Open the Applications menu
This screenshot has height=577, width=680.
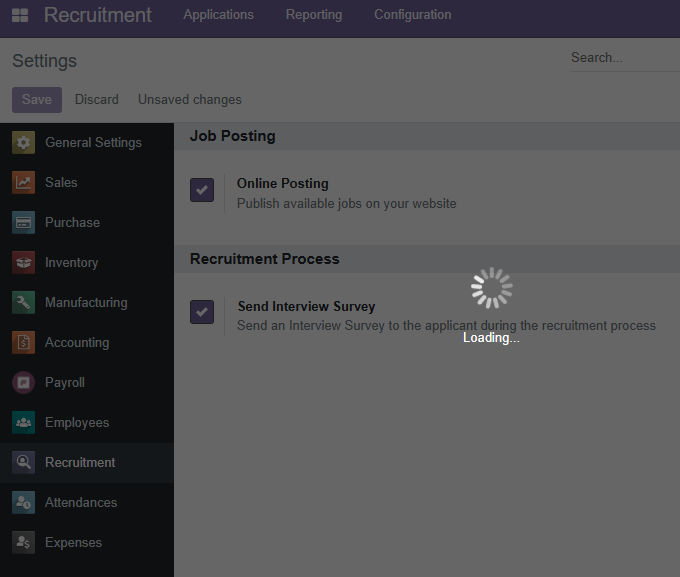tap(219, 15)
